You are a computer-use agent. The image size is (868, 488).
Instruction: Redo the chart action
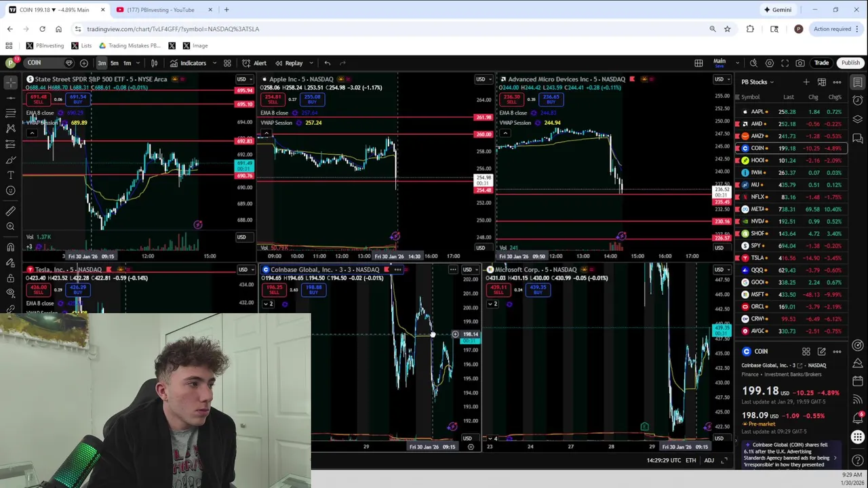click(x=342, y=63)
